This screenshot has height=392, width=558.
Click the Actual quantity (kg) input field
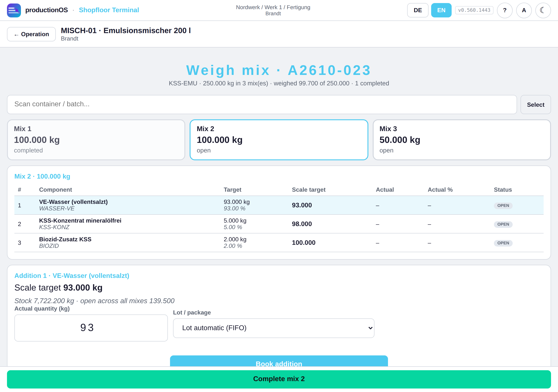point(91,328)
